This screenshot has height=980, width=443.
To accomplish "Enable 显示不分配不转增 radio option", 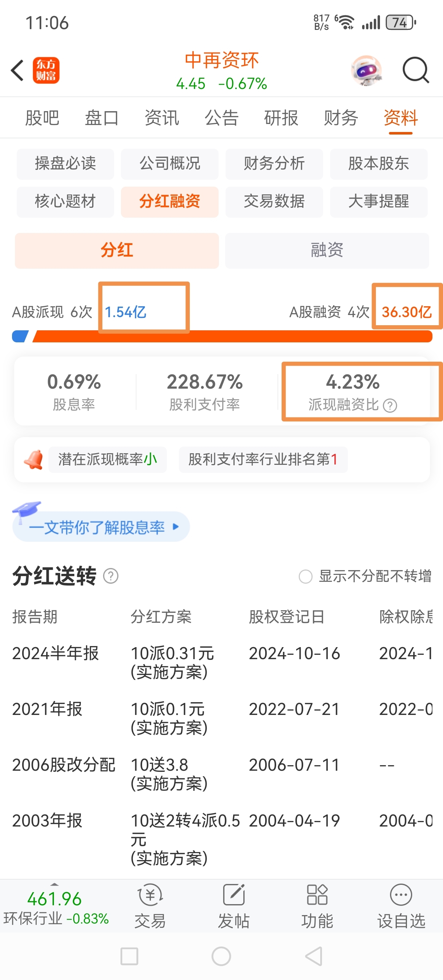I will (x=305, y=576).
